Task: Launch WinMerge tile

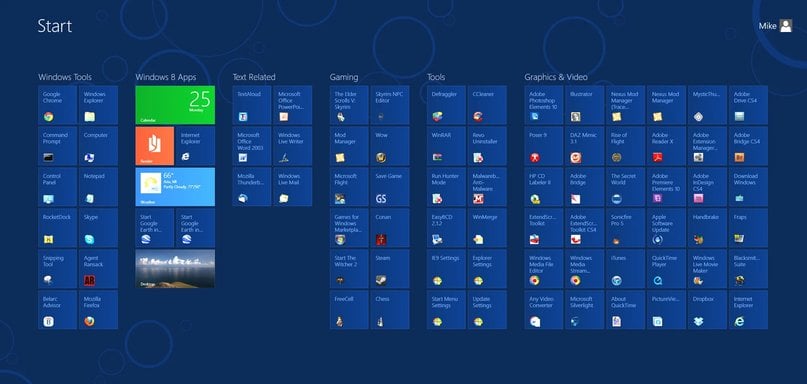Action: click(487, 228)
